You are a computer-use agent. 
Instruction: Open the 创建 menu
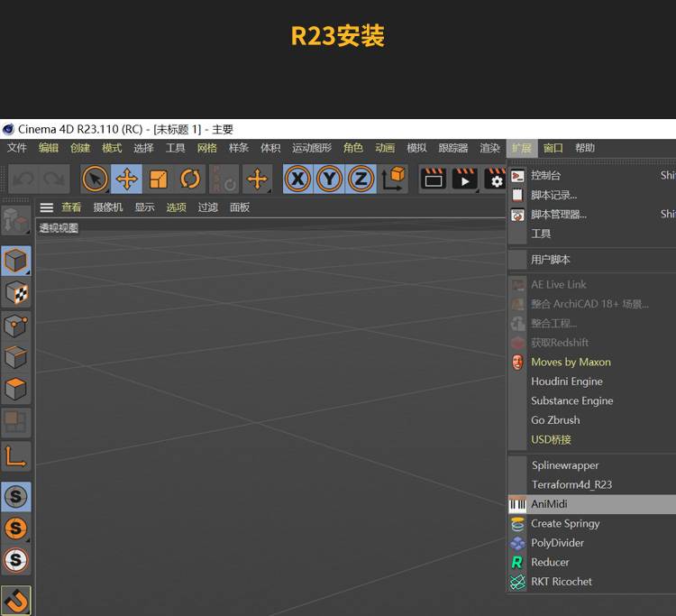pos(80,148)
